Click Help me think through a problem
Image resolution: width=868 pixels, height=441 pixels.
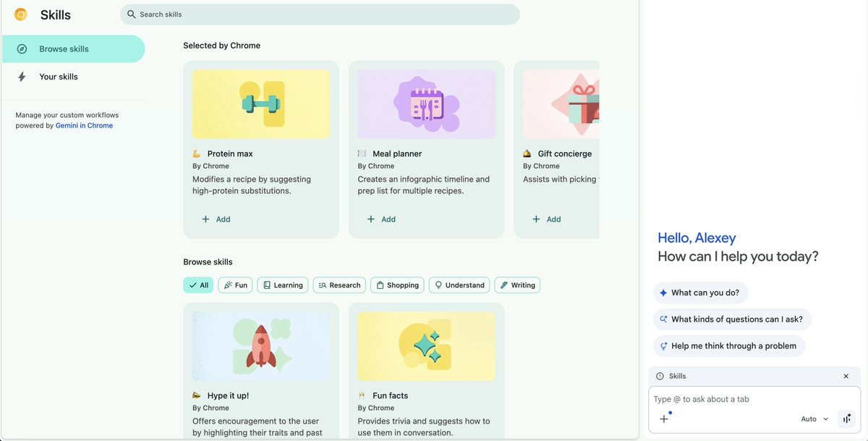coord(729,346)
